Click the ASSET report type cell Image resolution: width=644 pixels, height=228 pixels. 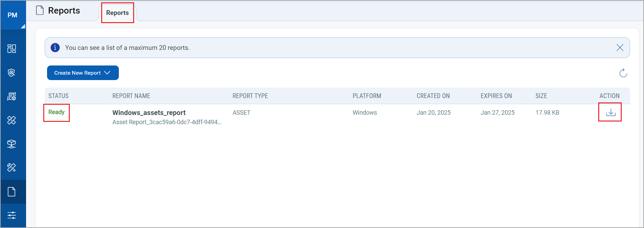[x=241, y=113]
